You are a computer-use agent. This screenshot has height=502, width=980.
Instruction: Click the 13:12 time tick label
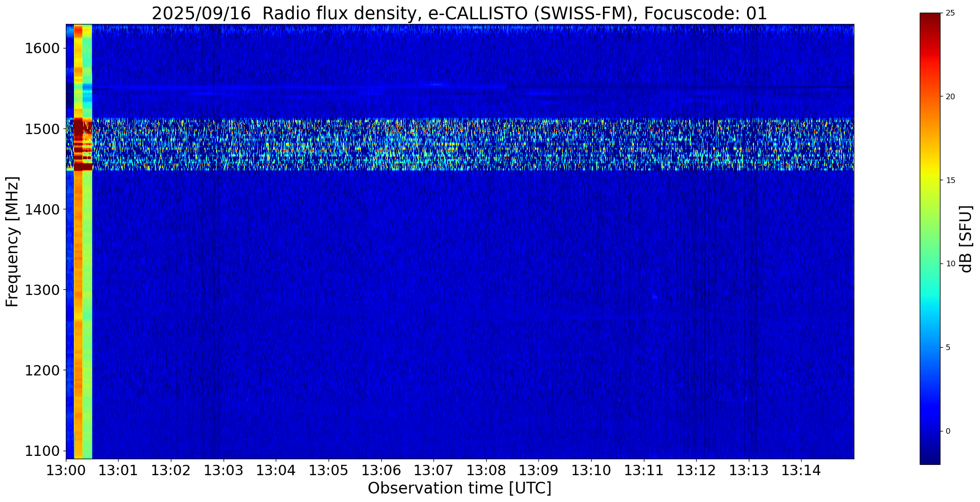tap(696, 470)
